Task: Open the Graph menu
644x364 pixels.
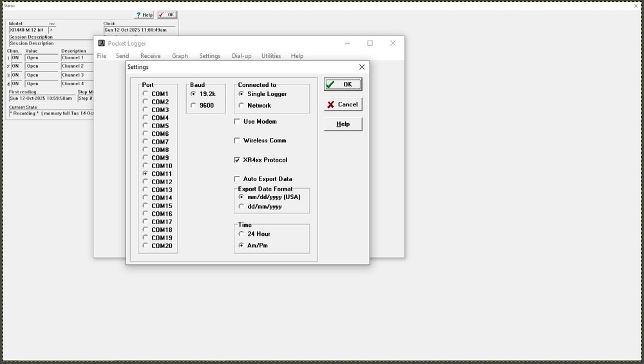Action: click(x=180, y=56)
